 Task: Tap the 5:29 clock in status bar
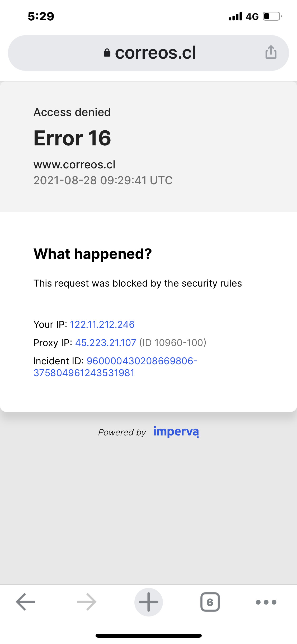41,16
